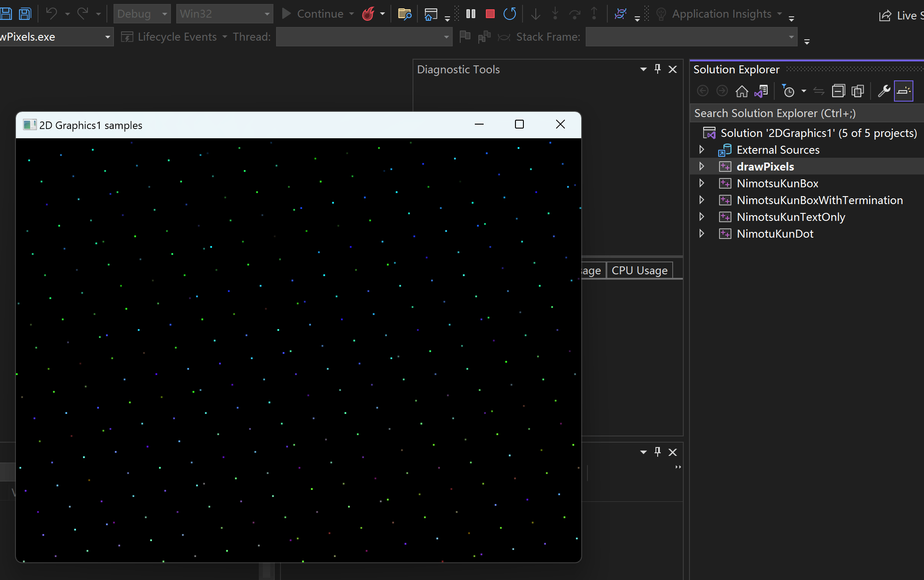Open the Win32 platform dropdown

point(224,14)
